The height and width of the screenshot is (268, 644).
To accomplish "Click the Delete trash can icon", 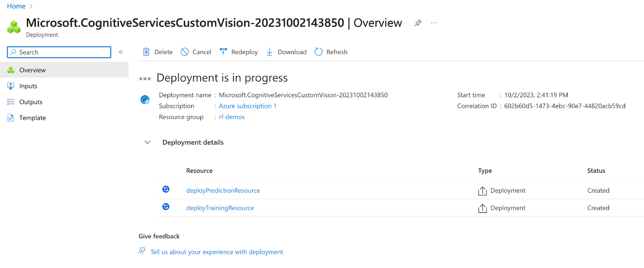I will click(146, 52).
